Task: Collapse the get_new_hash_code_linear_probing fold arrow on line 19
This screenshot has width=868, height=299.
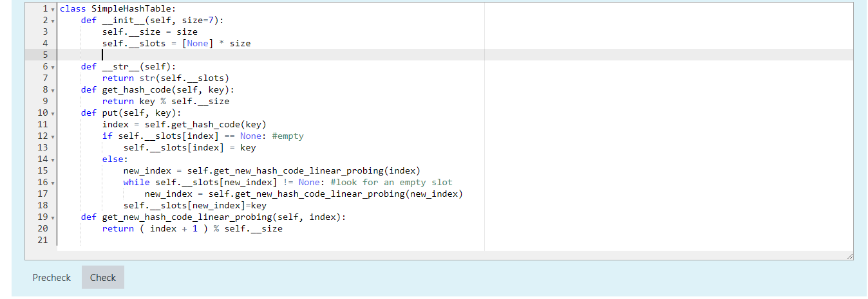Action: pos(52,217)
